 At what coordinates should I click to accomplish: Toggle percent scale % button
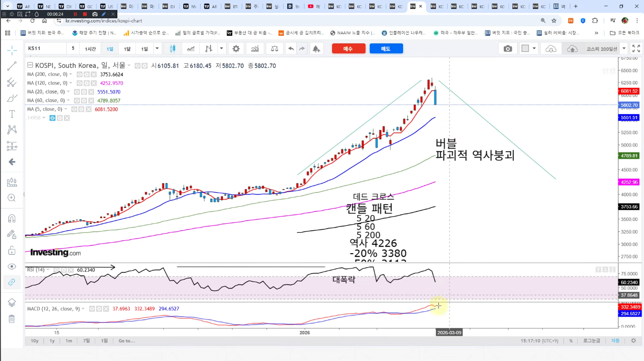(x=571, y=341)
